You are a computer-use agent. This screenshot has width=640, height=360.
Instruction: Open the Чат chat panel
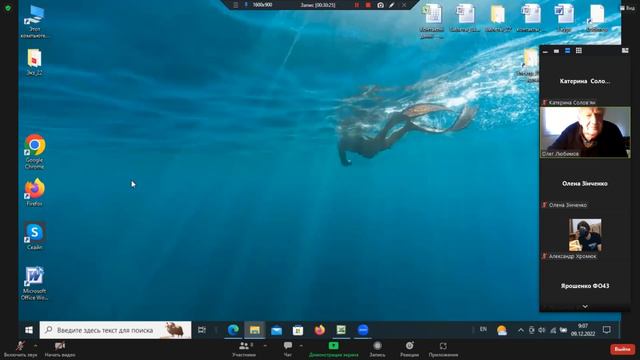tap(288, 349)
